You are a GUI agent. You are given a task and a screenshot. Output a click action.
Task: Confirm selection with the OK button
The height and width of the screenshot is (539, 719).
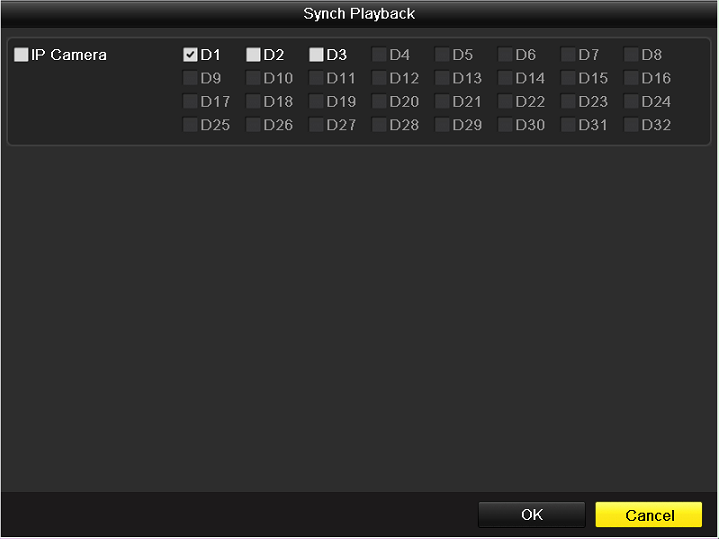pyautogui.click(x=532, y=515)
